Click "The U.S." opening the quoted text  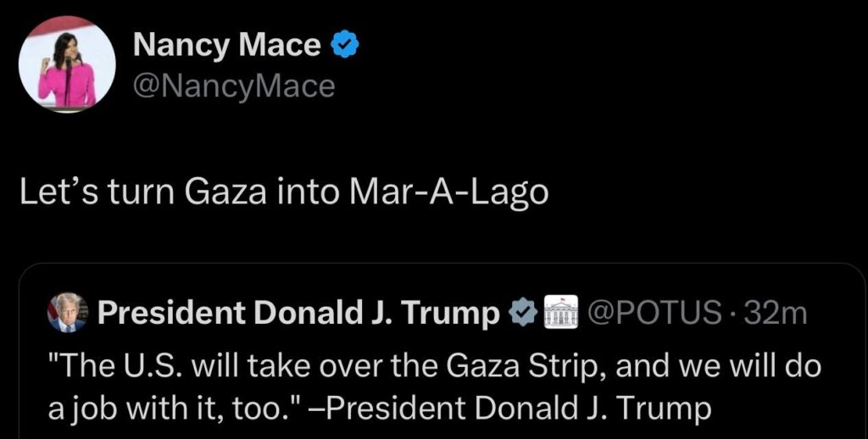(113, 367)
